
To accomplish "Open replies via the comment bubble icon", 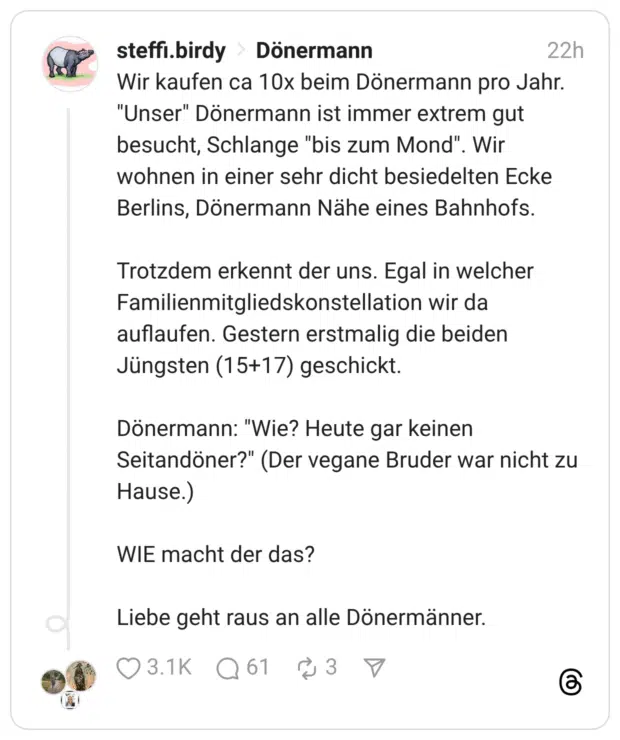I will click(x=228, y=667).
